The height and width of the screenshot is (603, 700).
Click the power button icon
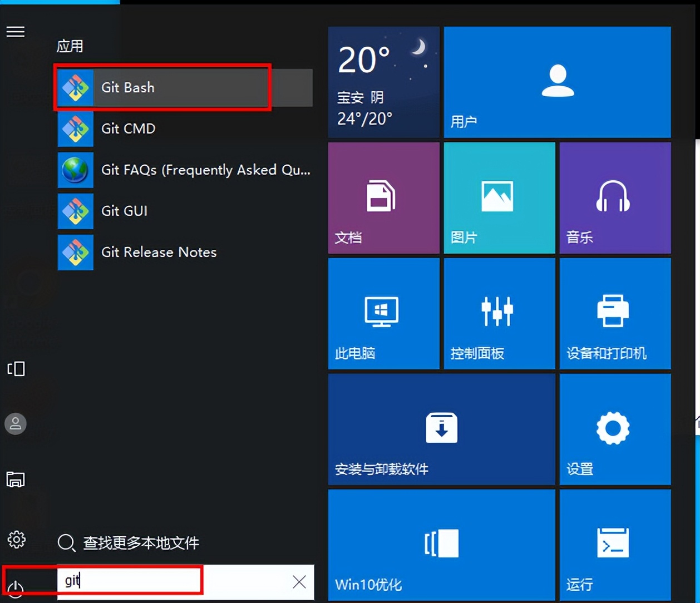click(16, 589)
